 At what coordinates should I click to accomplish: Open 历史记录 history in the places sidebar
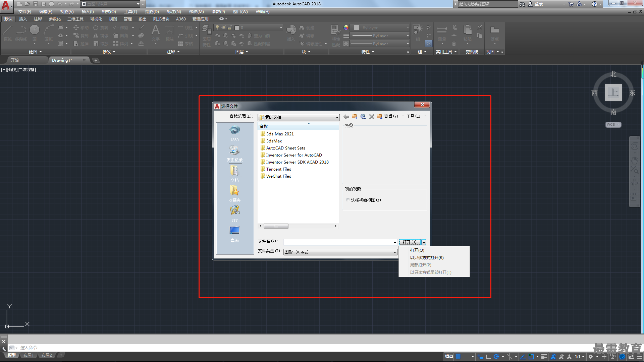tap(234, 154)
